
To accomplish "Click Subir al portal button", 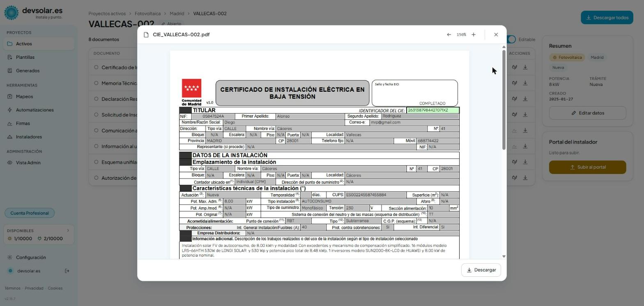I will click(587, 167).
